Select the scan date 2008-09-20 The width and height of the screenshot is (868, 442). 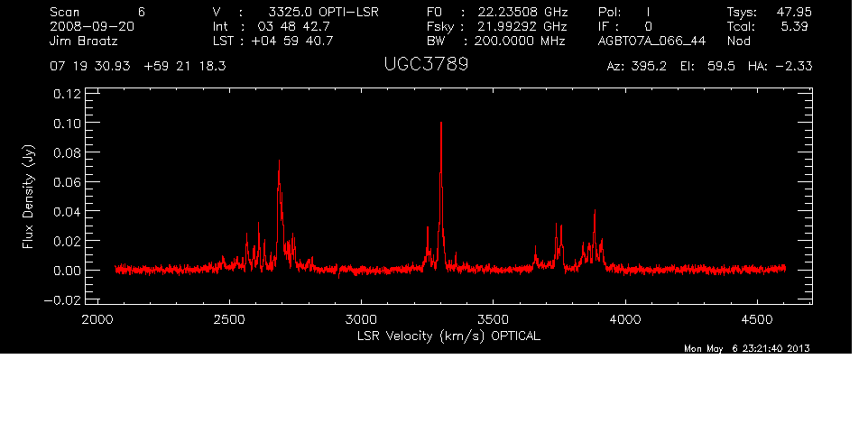[x=92, y=26]
